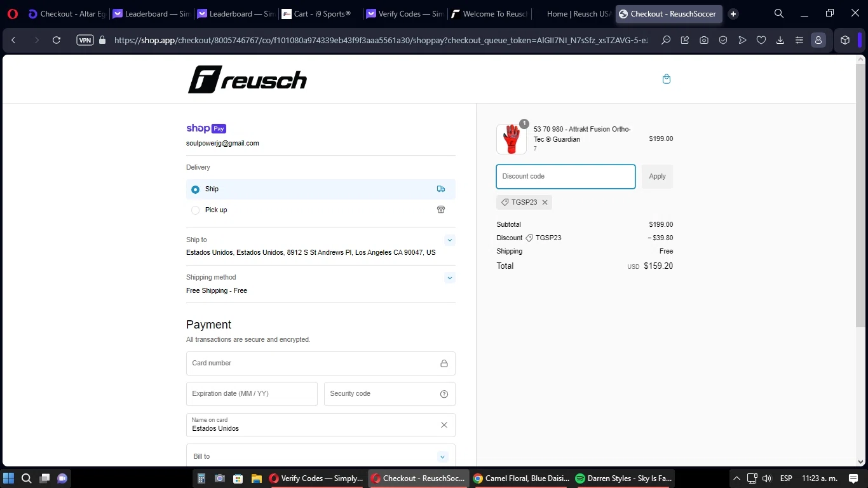The height and width of the screenshot is (488, 868).
Task: Open a new browser tab
Action: [x=733, y=14]
